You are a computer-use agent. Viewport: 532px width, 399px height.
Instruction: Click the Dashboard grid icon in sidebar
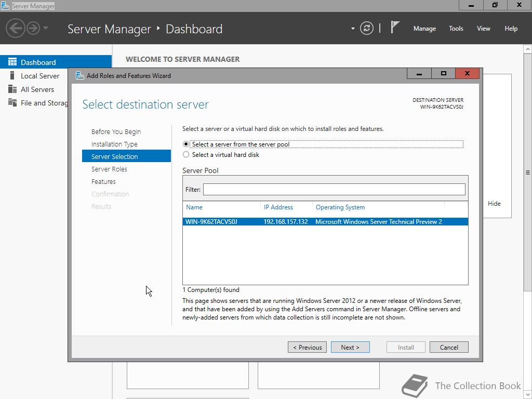click(12, 62)
